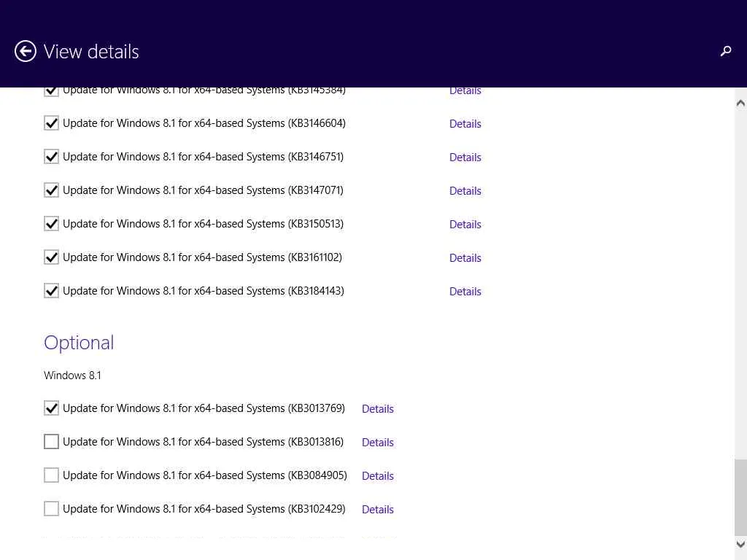Screen dimensions: 747x560
Task: Open the search magnifier icon
Action: tap(726, 51)
